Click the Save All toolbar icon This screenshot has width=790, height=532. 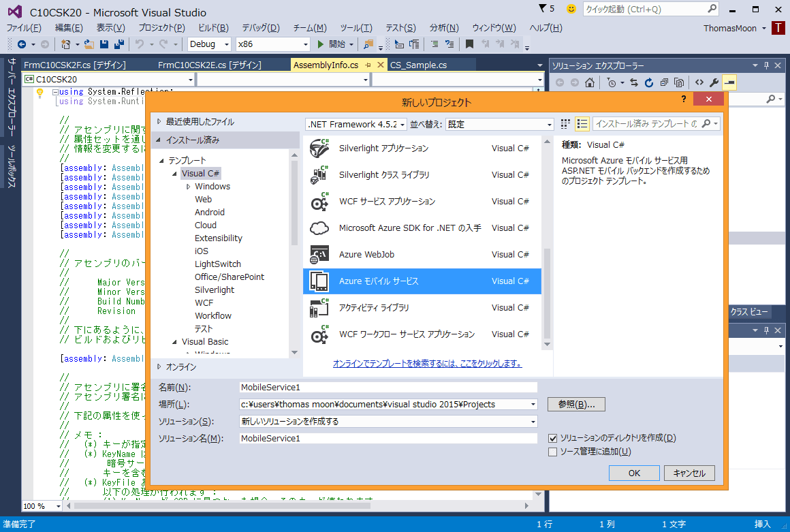[119, 44]
